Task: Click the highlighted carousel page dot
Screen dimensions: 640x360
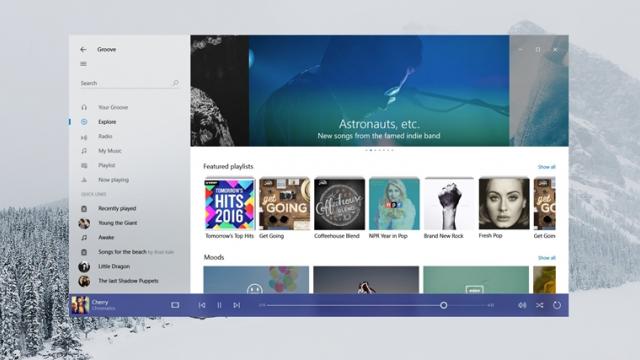Action: pyautogui.click(x=371, y=150)
